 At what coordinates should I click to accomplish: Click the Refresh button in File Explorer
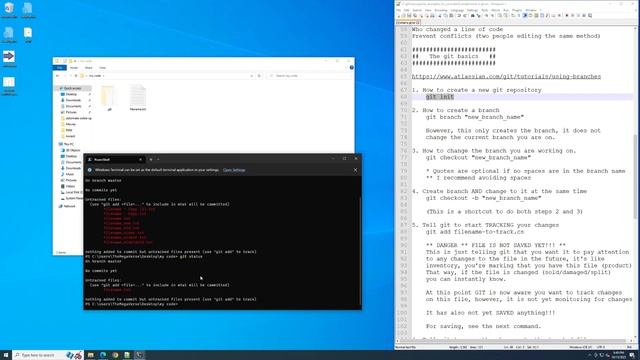tap(259, 76)
